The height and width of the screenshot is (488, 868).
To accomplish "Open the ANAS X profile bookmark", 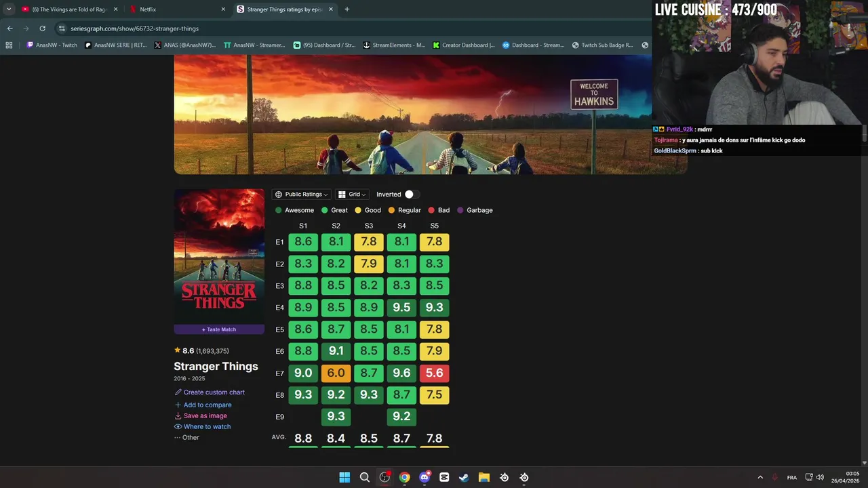I will [184, 45].
